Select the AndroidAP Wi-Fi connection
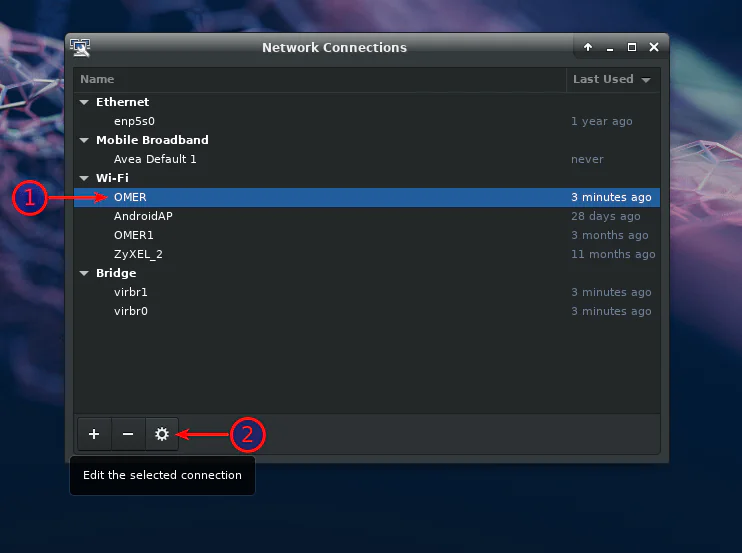Image resolution: width=742 pixels, height=553 pixels. [145, 216]
